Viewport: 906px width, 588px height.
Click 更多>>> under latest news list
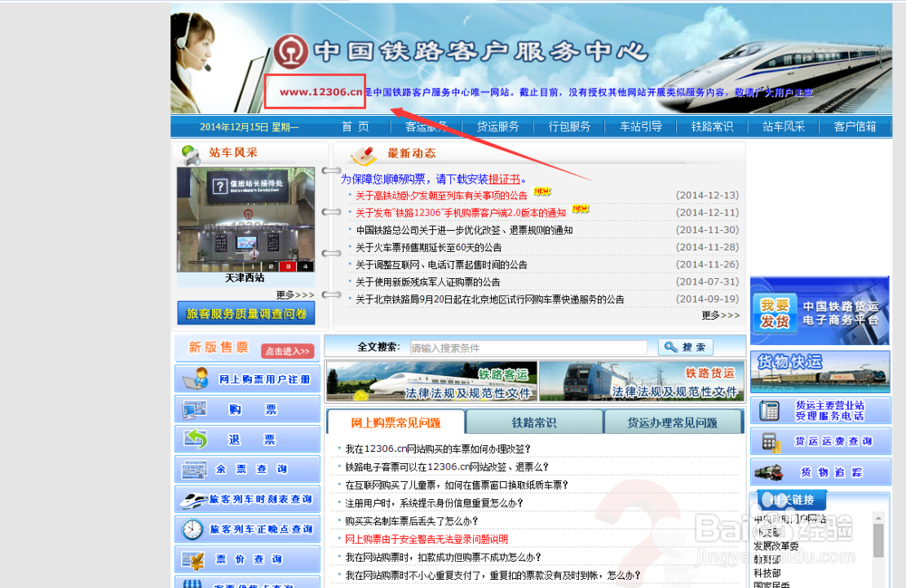click(x=720, y=315)
